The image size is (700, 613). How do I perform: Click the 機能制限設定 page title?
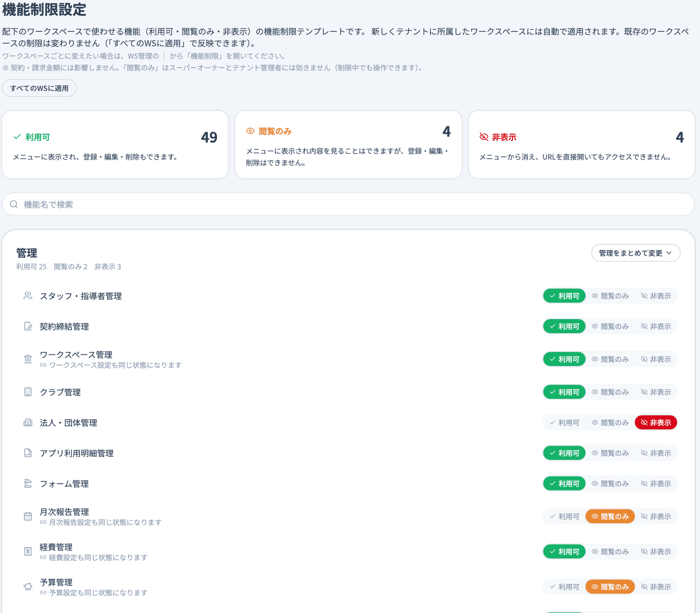[x=44, y=9]
